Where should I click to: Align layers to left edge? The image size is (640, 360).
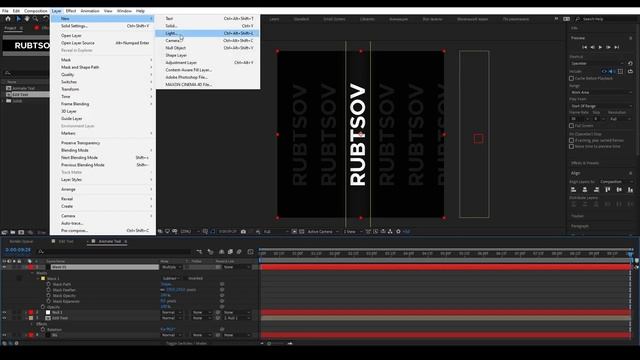tap(573, 190)
